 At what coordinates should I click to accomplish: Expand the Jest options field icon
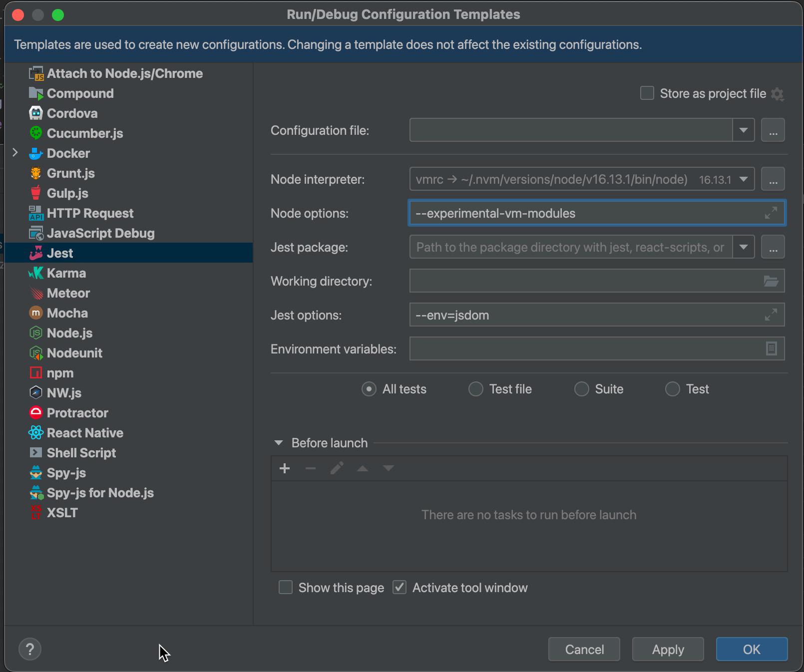[x=771, y=315]
